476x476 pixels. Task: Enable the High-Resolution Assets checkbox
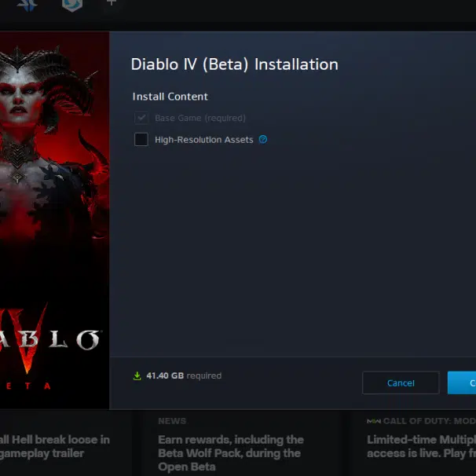(x=141, y=139)
